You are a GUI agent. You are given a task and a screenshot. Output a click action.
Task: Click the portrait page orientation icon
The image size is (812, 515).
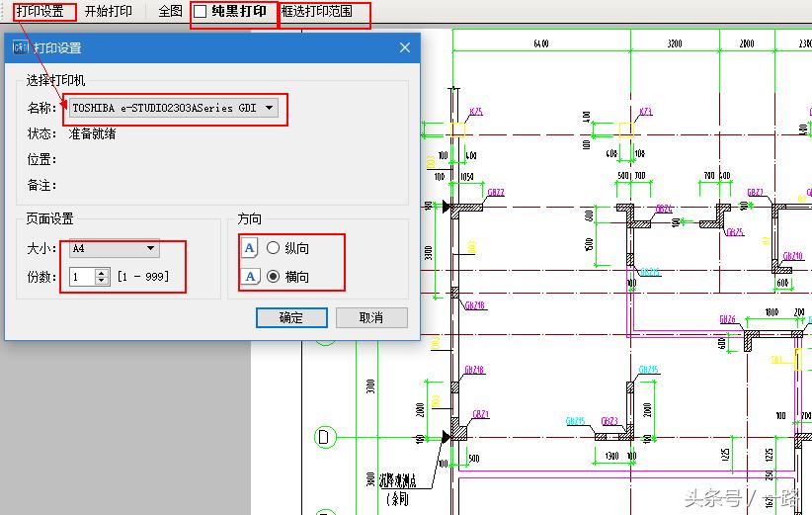[x=251, y=248]
